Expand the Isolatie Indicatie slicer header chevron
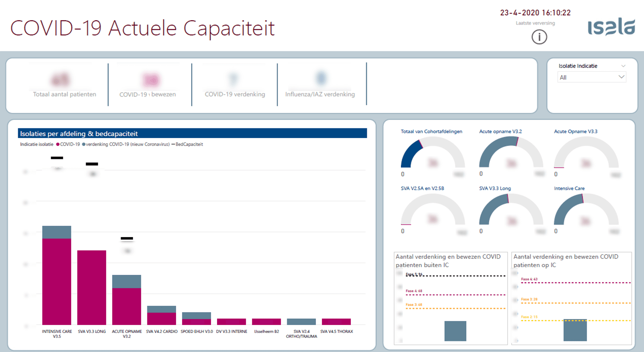Screen dimensions: 644x352 623,66
